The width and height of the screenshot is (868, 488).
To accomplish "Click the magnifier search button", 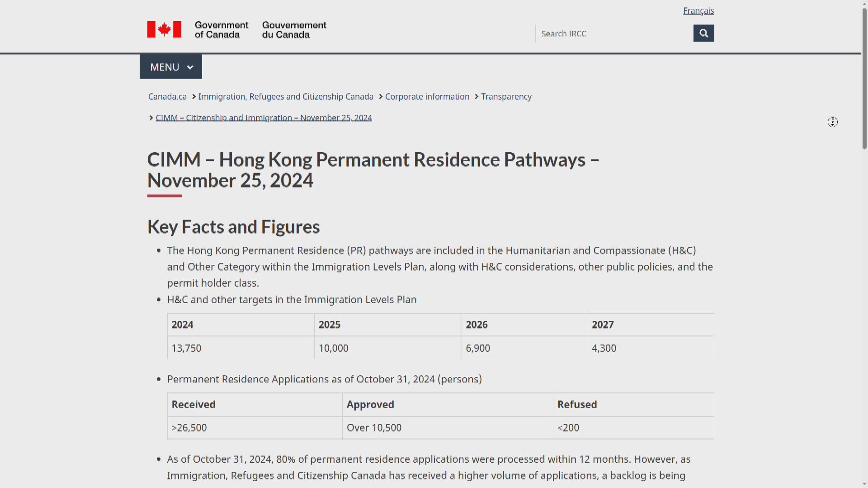I will click(703, 33).
